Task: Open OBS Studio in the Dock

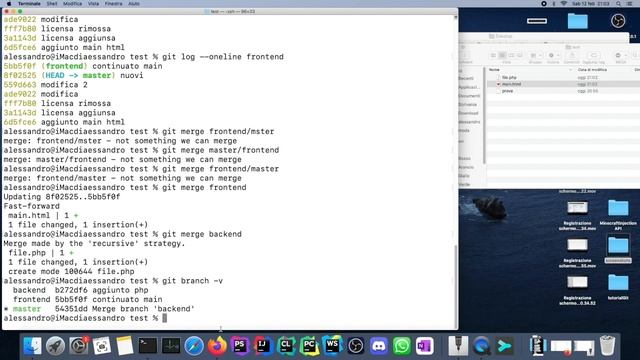Action: pyautogui.click(x=356, y=346)
